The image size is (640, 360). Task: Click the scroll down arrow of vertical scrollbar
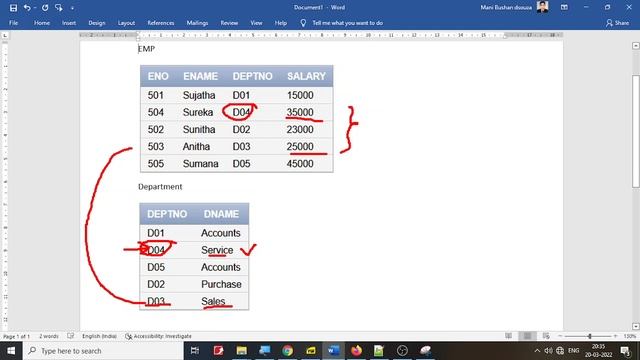point(636,326)
